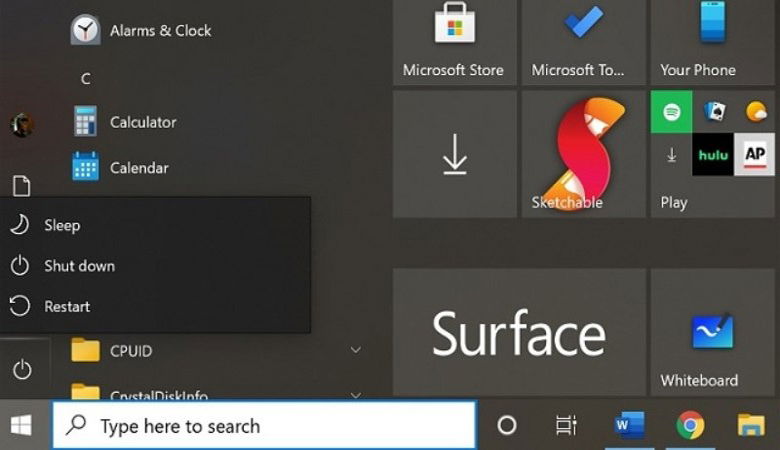Image resolution: width=780 pixels, height=450 pixels.
Task: Click the Power button in Start sidebar
Action: click(21, 370)
